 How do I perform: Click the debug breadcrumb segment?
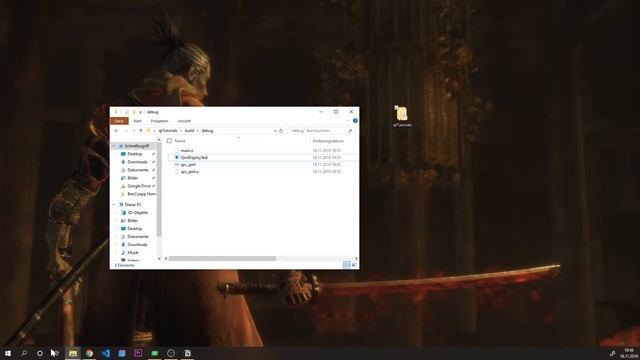click(207, 131)
